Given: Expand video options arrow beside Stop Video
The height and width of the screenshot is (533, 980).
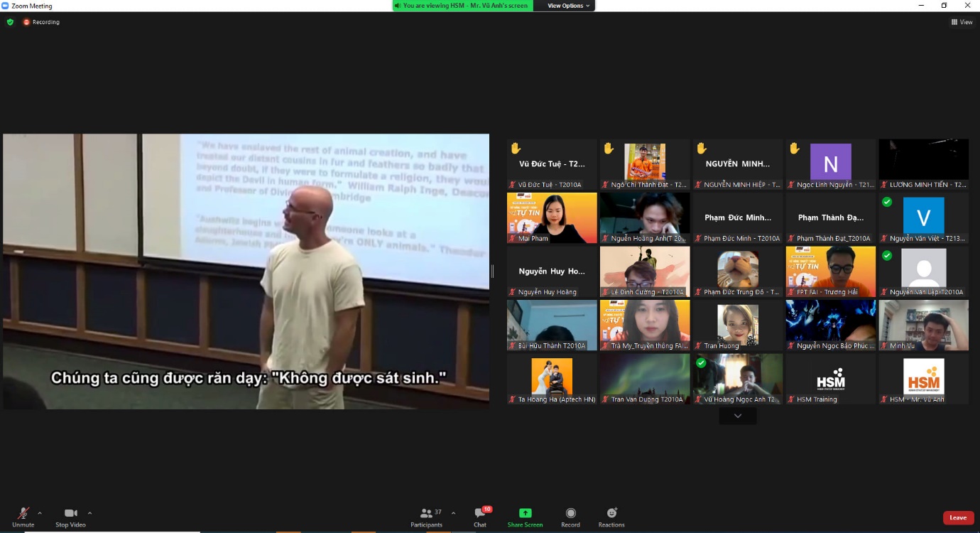Looking at the screenshot, I should [x=89, y=513].
